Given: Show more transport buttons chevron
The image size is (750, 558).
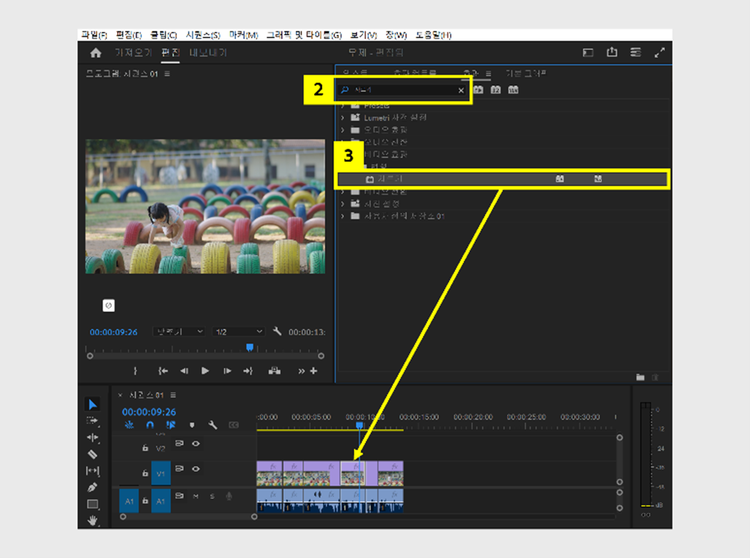Looking at the screenshot, I should [301, 371].
